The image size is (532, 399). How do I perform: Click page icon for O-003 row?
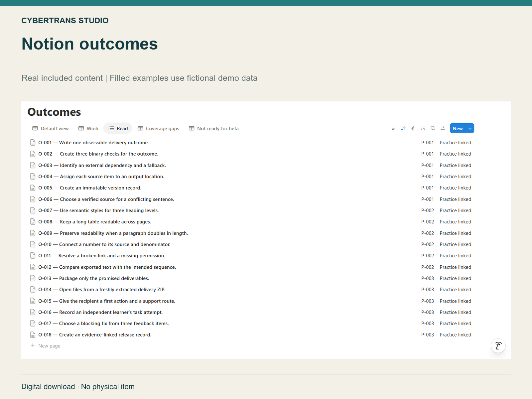[33, 165]
